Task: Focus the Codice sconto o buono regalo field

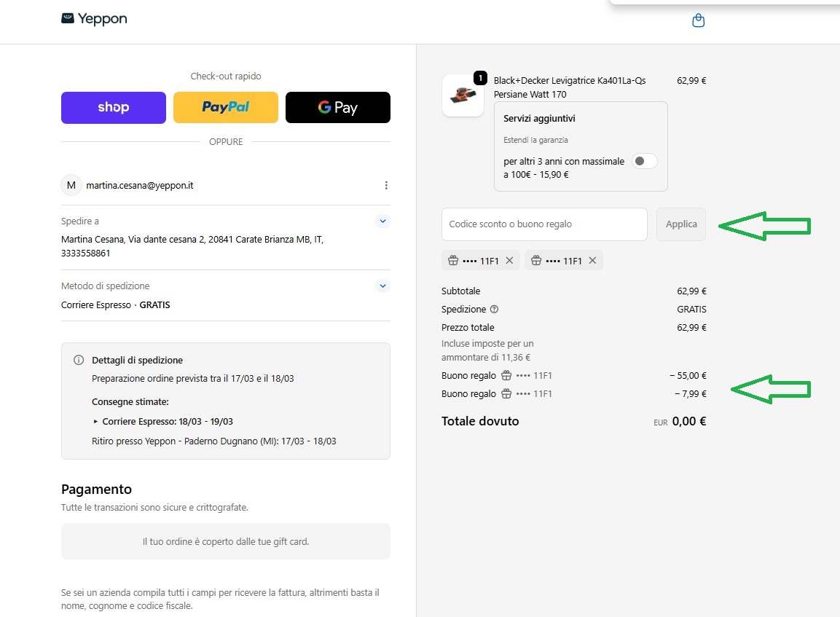Action: [544, 224]
